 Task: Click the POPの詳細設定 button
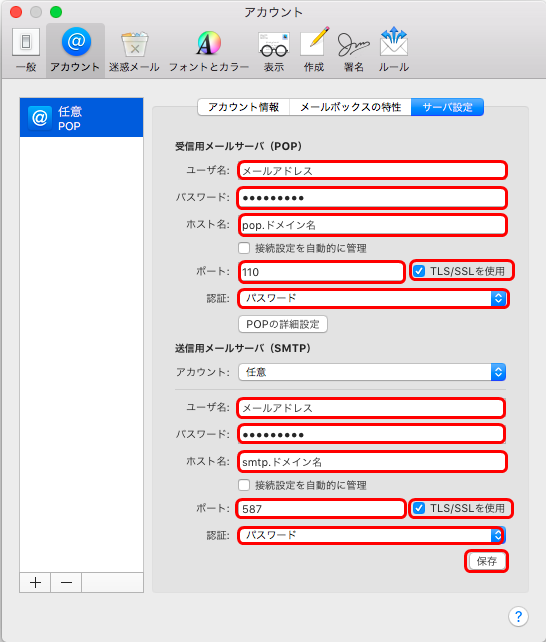(283, 324)
